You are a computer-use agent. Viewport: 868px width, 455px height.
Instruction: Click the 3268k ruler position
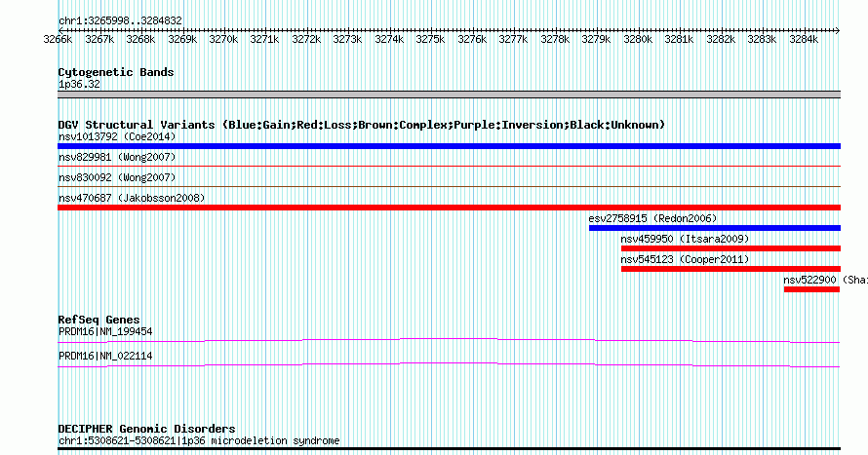point(140,39)
